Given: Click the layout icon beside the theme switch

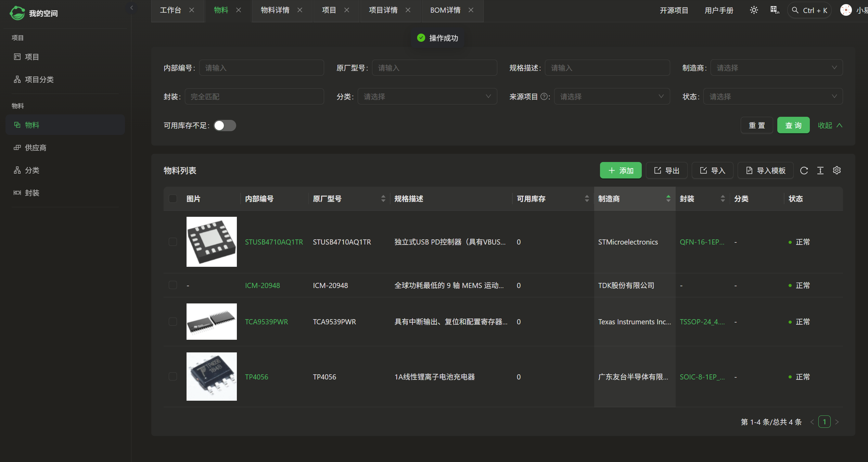Looking at the screenshot, I should coord(775,10).
